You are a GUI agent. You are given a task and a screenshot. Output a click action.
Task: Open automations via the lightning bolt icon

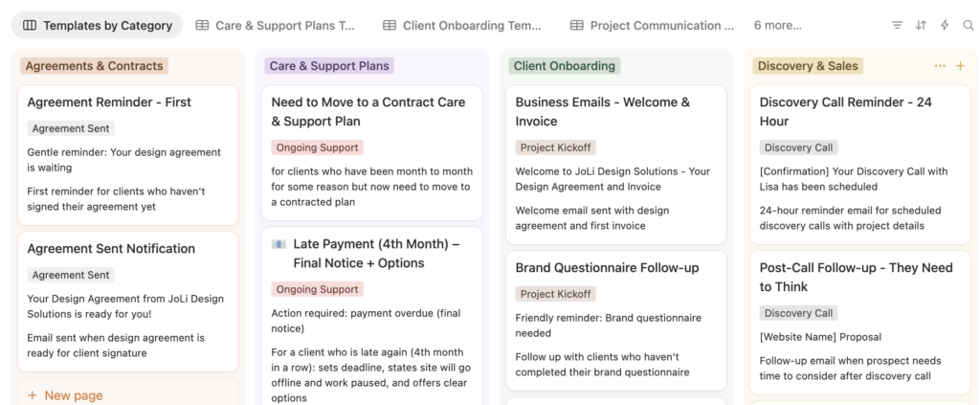click(945, 26)
